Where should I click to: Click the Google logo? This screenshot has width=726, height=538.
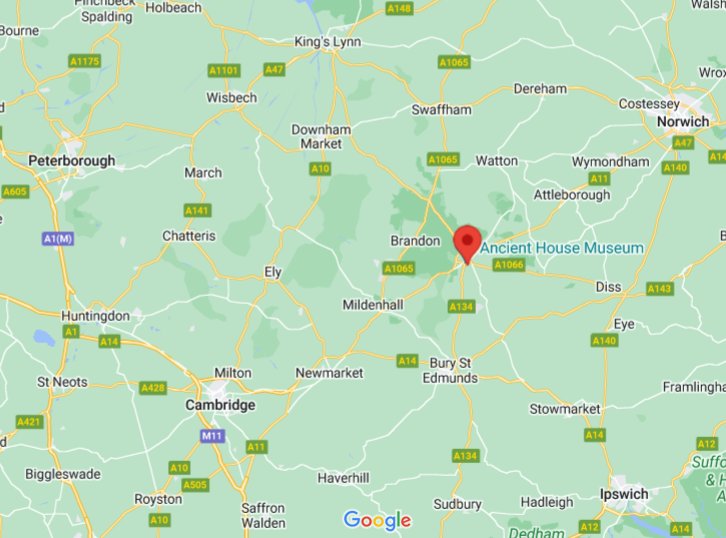pos(377,520)
